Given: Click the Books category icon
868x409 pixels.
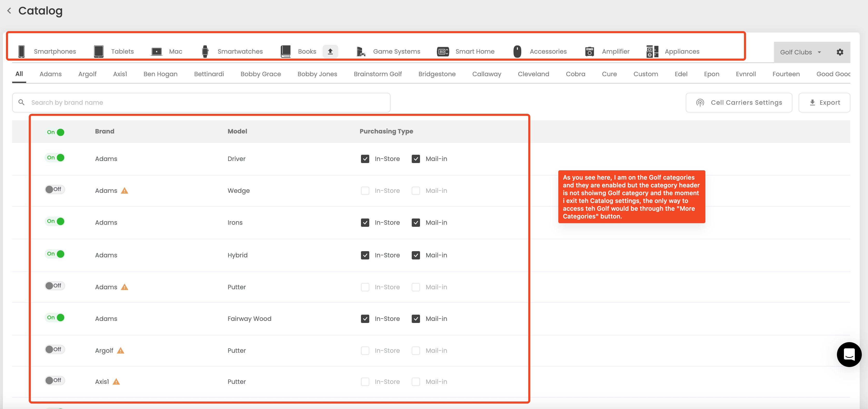Looking at the screenshot, I should click(x=286, y=51).
